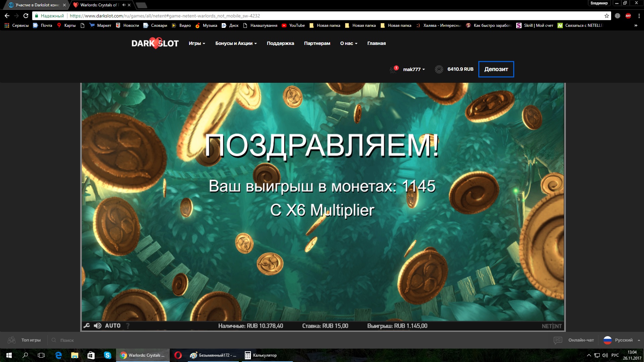Screen dimensions: 644x362
Task: Open volume control in system tray
Action: click(x=605, y=355)
